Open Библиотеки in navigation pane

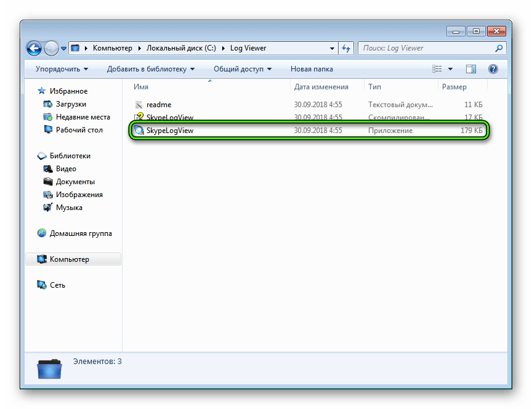[70, 156]
